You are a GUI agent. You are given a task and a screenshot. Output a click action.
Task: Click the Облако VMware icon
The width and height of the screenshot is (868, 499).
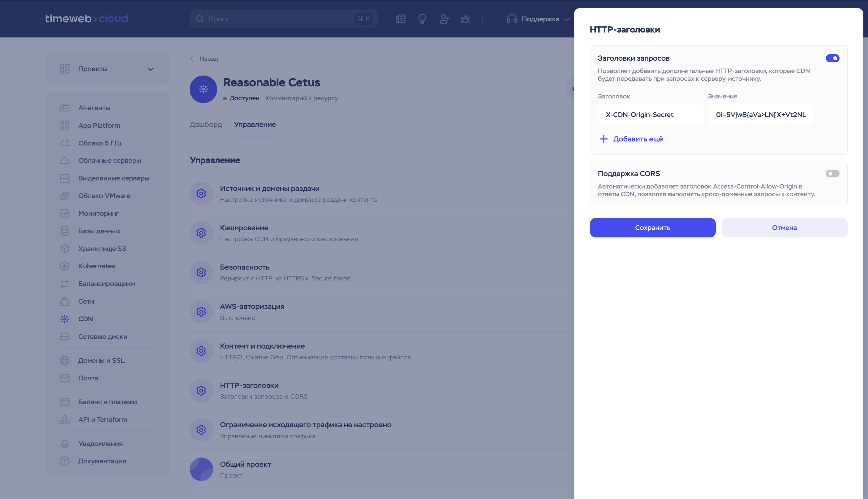click(x=64, y=196)
